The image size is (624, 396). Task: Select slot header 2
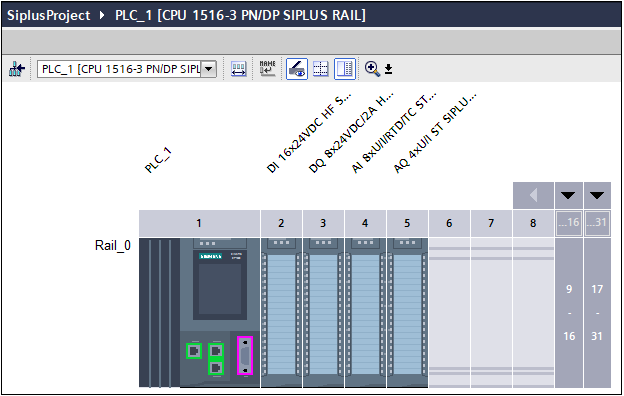281,223
